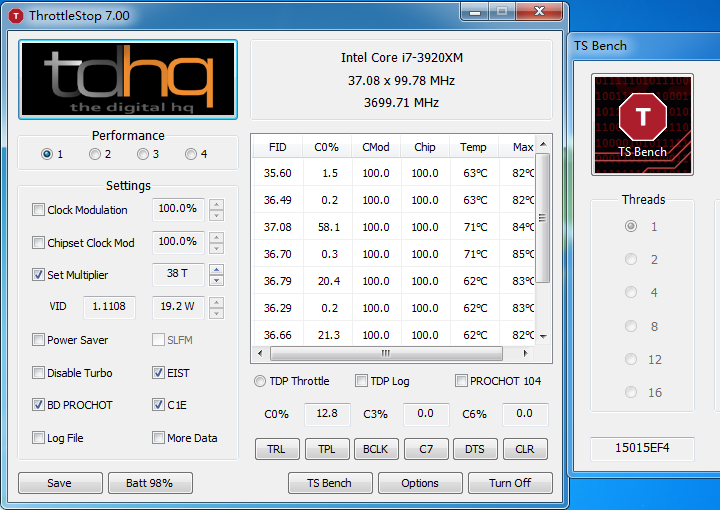
Task: Open the Options dialog
Action: coord(420,483)
